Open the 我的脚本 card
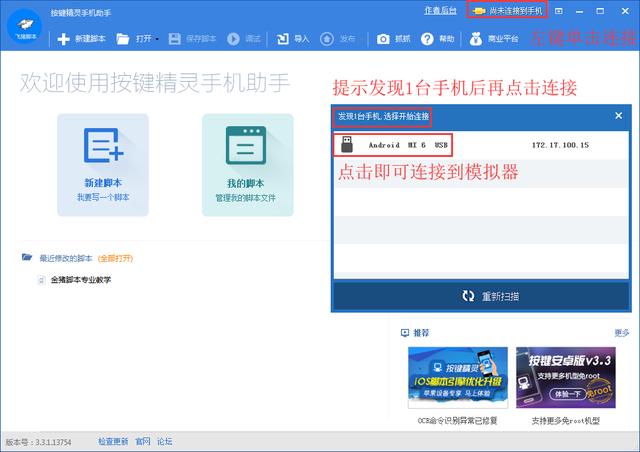Viewport: 640px width, 452px height. 247,165
